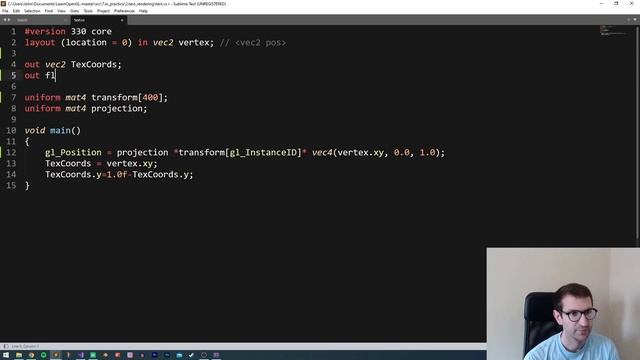Screen dimensions: 640x360
Task: Open the File menu
Action: (x=5, y=11)
